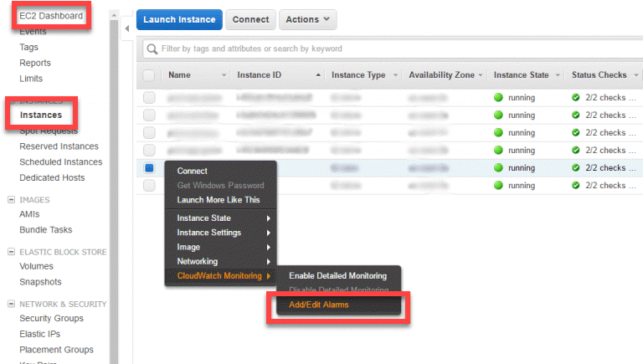Image resolution: width=643 pixels, height=364 pixels.
Task: Open Security Groups in the sidebar
Action: pyautogui.click(x=51, y=319)
